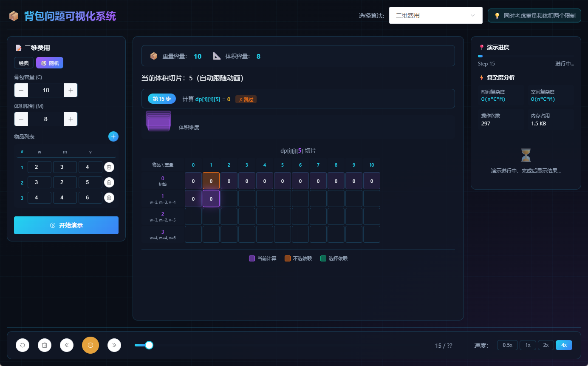
Task: Edit item 2 volume field showing 2
Action: click(x=65, y=182)
